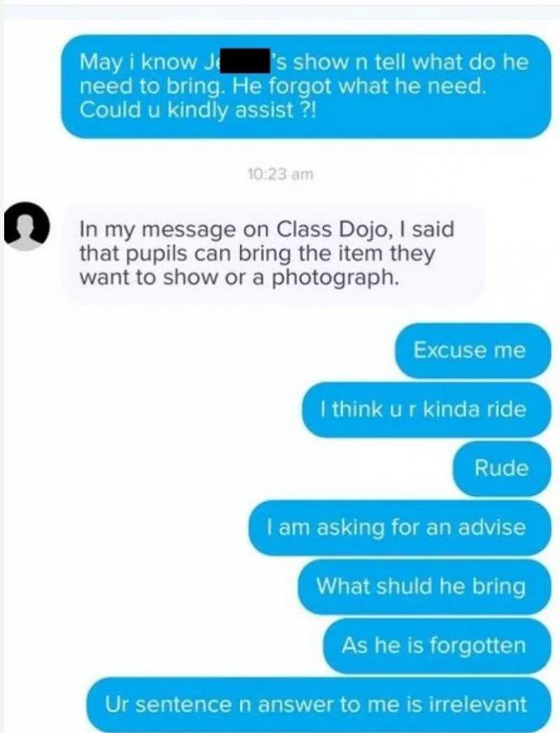Image resolution: width=560 pixels, height=733 pixels.
Task: Click the sender's profile avatar icon
Action: [27, 226]
